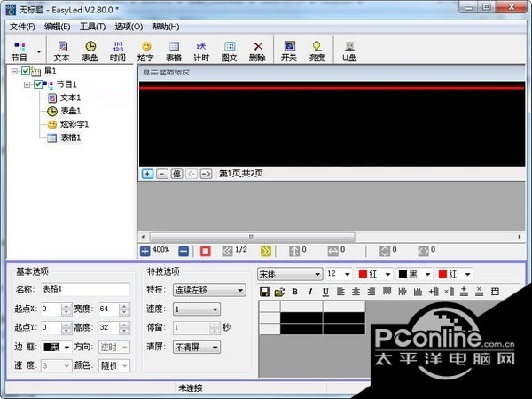This screenshot has width=532, height=399.
Task: Toggle italic I formatting
Action: click(x=310, y=292)
